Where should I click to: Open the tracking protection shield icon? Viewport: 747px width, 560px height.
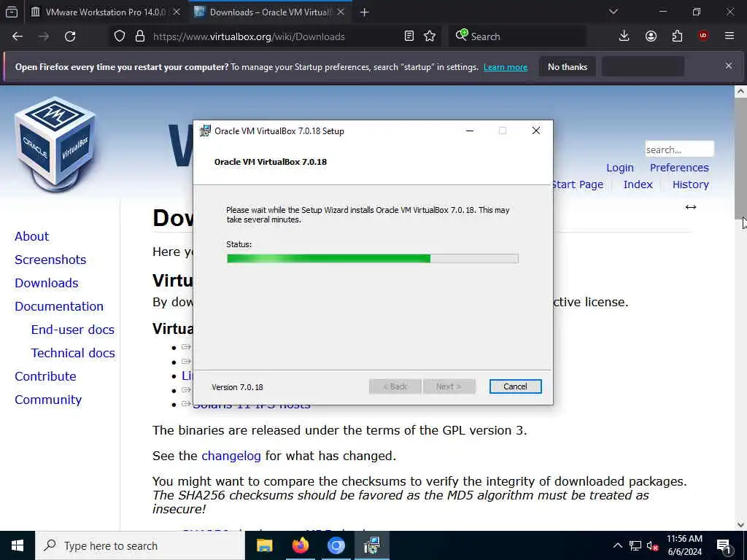click(120, 36)
